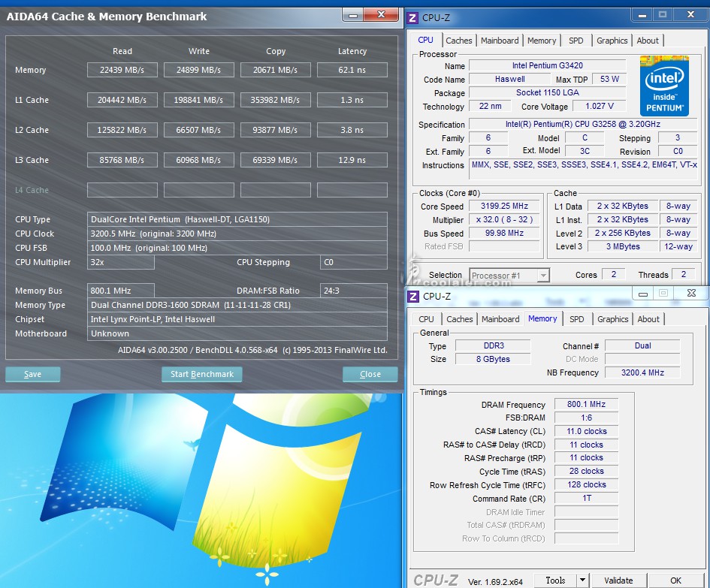Click Memory Type 'Dual Channel DDR3-1600 SDRAM'
This screenshot has height=588, width=710.
[x=237, y=305]
